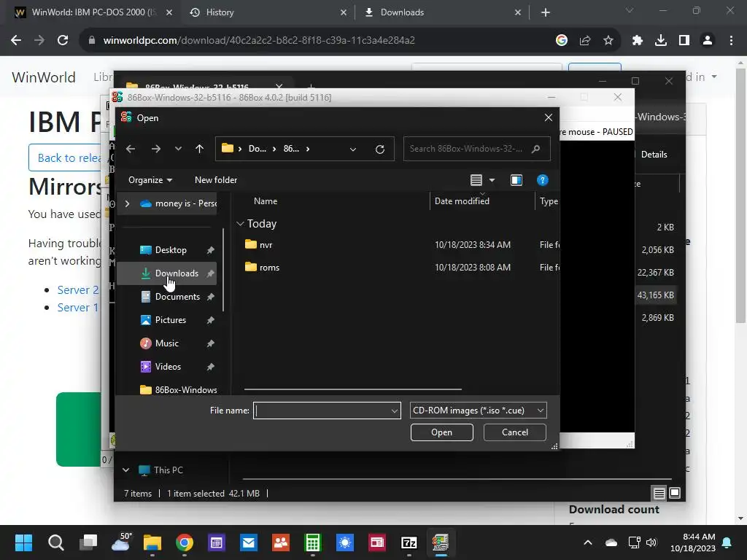Go up one folder level

[200, 149]
